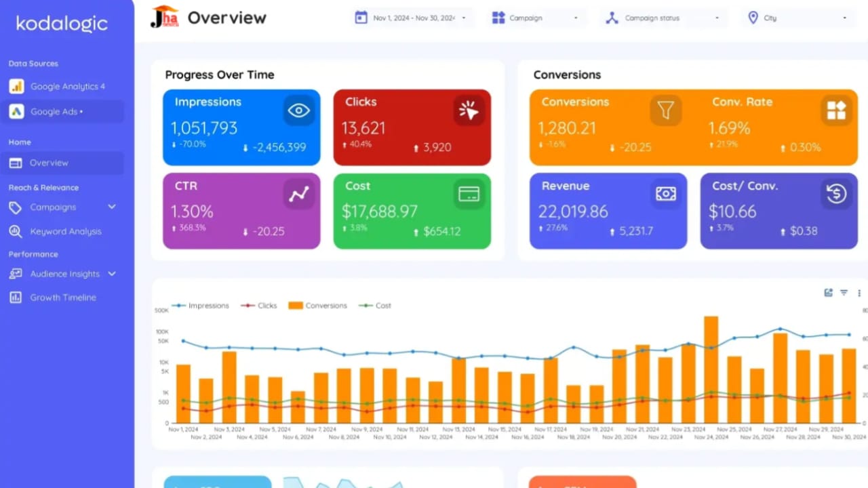This screenshot has height=488, width=868.
Task: Open the chart three-dot options menu
Action: click(x=858, y=293)
